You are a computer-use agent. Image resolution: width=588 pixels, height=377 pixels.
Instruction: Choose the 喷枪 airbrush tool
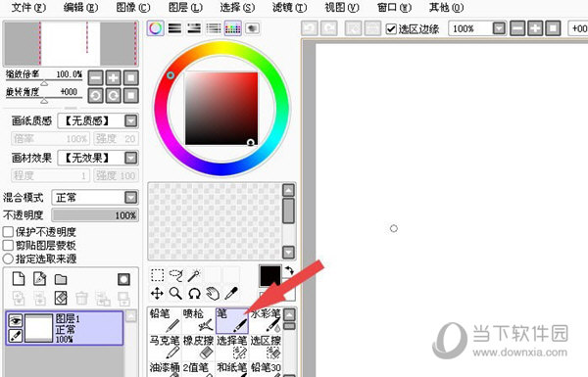click(x=198, y=320)
